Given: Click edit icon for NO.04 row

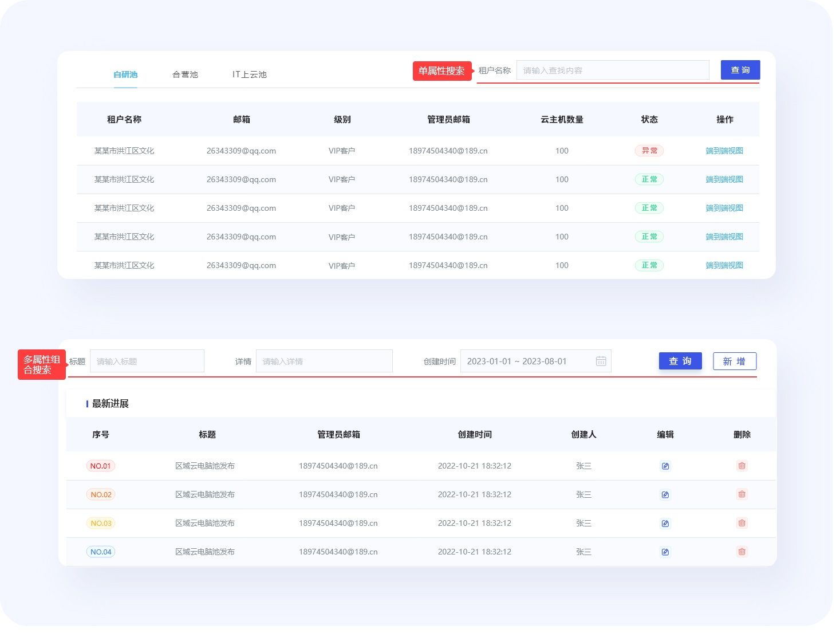Looking at the screenshot, I should coord(665,552).
